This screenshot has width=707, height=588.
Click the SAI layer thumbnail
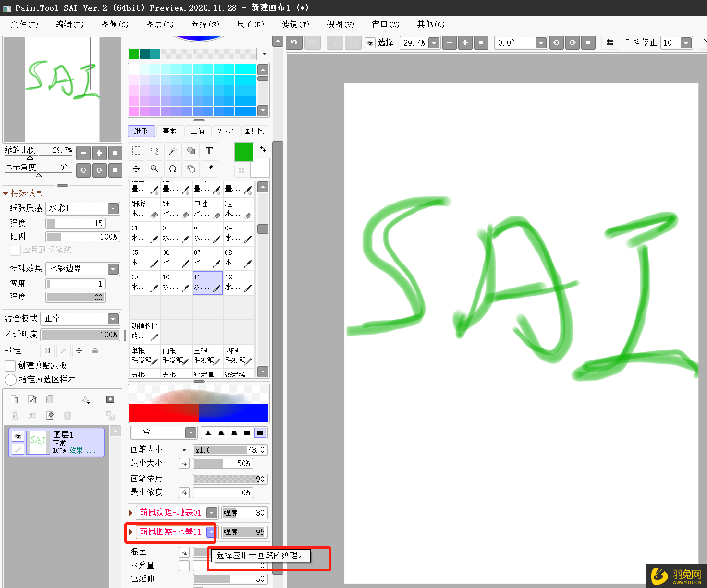(38, 442)
